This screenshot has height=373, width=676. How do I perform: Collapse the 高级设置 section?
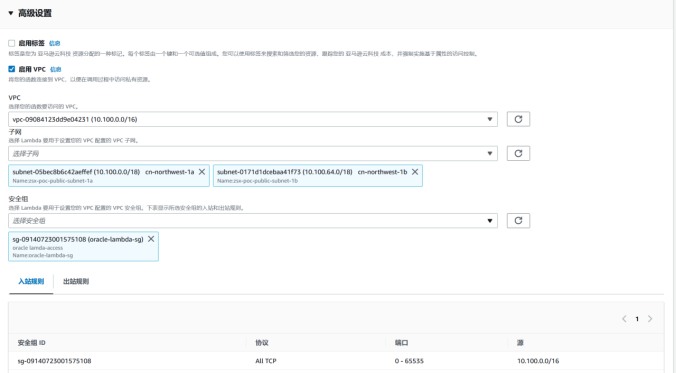[11, 13]
